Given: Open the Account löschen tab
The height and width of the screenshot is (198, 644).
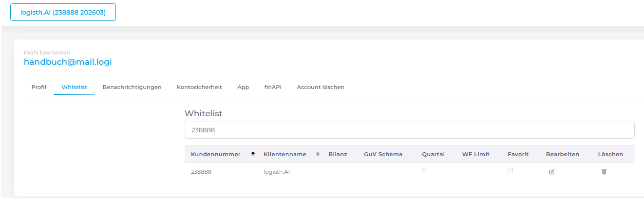Looking at the screenshot, I should pos(321,87).
